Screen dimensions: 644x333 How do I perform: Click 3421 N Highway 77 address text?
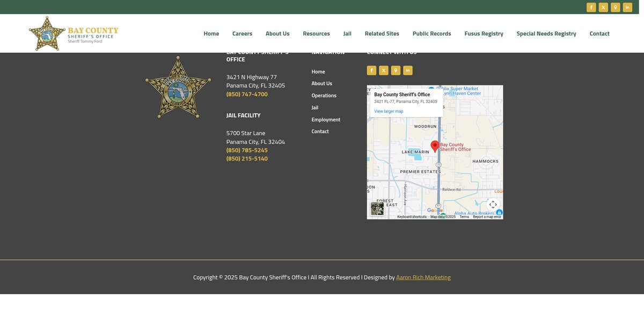(252, 77)
